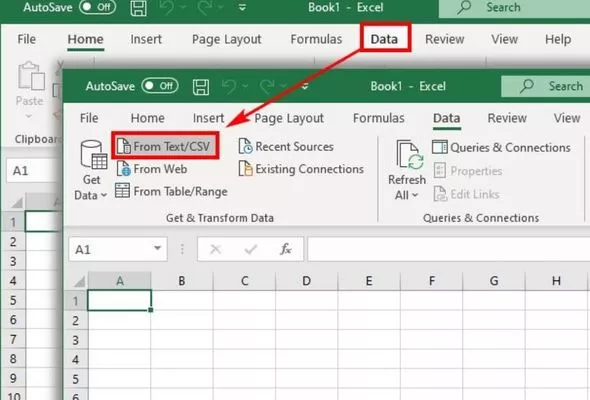590x400 pixels.
Task: Open File tab in front window
Action: [x=89, y=118]
